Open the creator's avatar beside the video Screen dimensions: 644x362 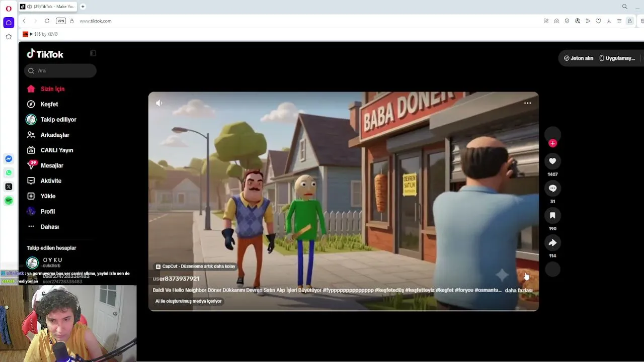552,134
